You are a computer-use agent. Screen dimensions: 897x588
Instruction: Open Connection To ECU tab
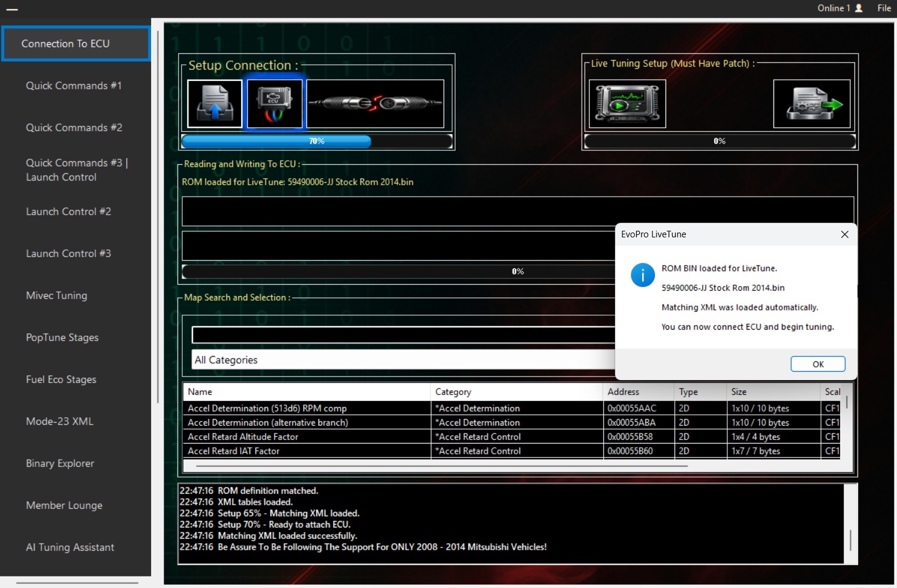coord(76,44)
